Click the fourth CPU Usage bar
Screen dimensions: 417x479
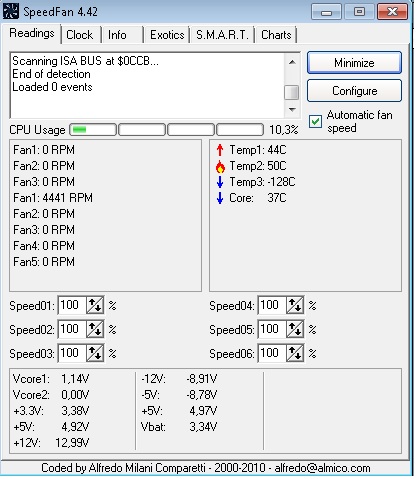240,130
